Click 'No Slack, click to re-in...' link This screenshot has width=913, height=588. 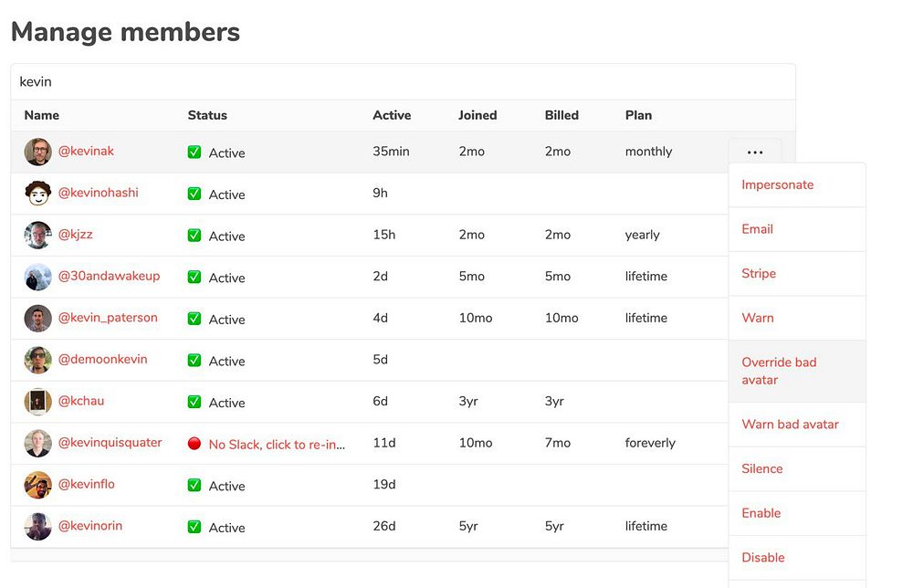(277, 444)
